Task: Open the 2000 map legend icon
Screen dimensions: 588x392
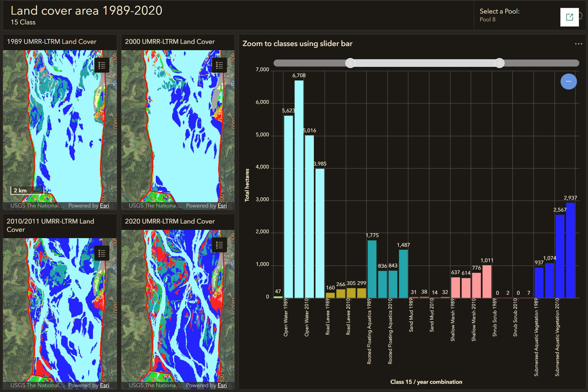Action: coord(220,66)
